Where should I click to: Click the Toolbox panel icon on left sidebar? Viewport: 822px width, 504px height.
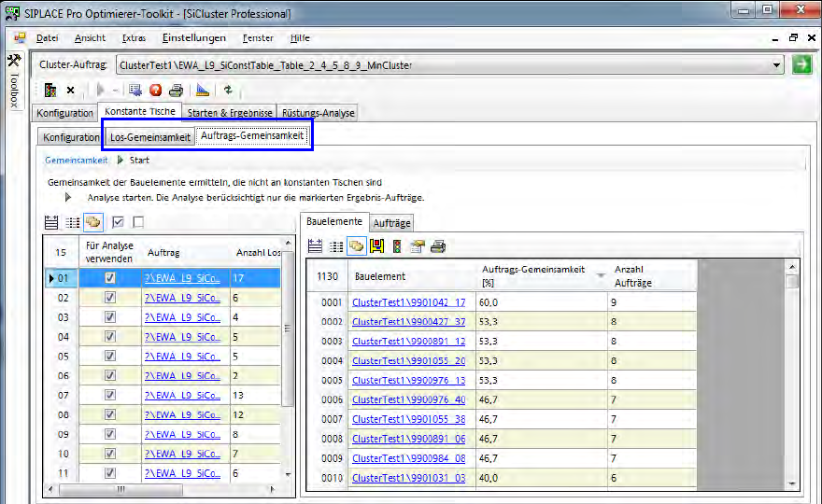click(x=13, y=62)
